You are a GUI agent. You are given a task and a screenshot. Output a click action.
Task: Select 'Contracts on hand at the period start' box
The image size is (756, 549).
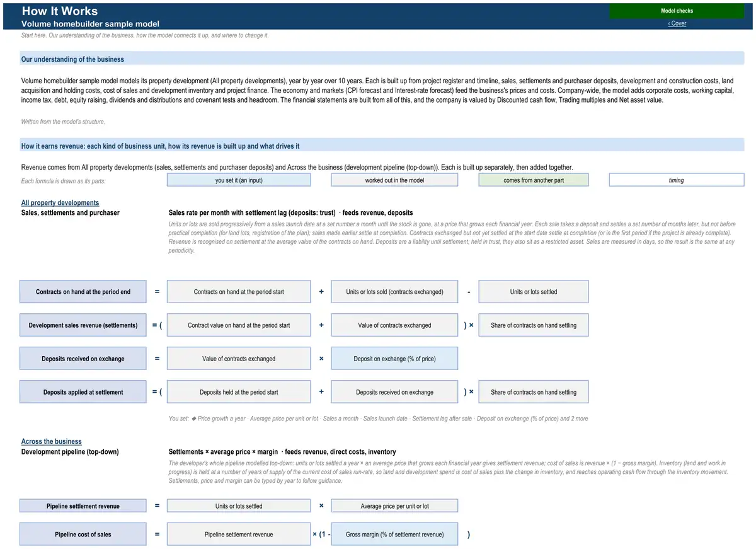click(239, 292)
